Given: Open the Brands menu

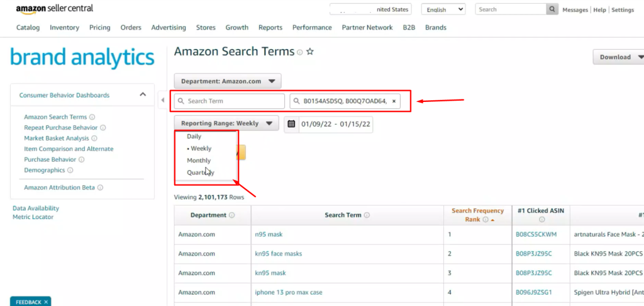Looking at the screenshot, I should pos(436,28).
